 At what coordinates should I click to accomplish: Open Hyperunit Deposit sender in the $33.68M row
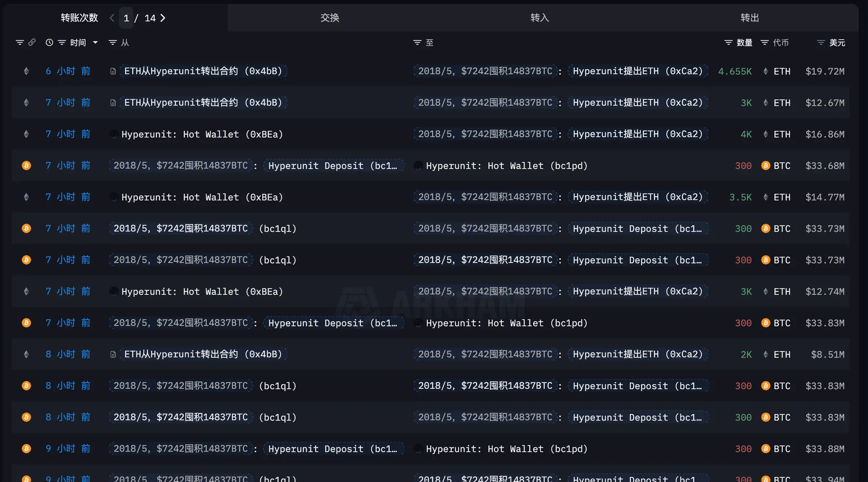pos(333,166)
